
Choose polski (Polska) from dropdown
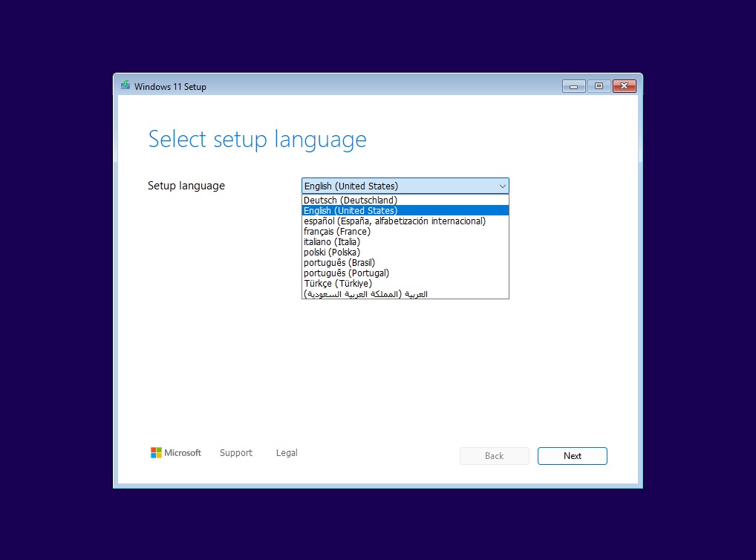tap(405, 253)
